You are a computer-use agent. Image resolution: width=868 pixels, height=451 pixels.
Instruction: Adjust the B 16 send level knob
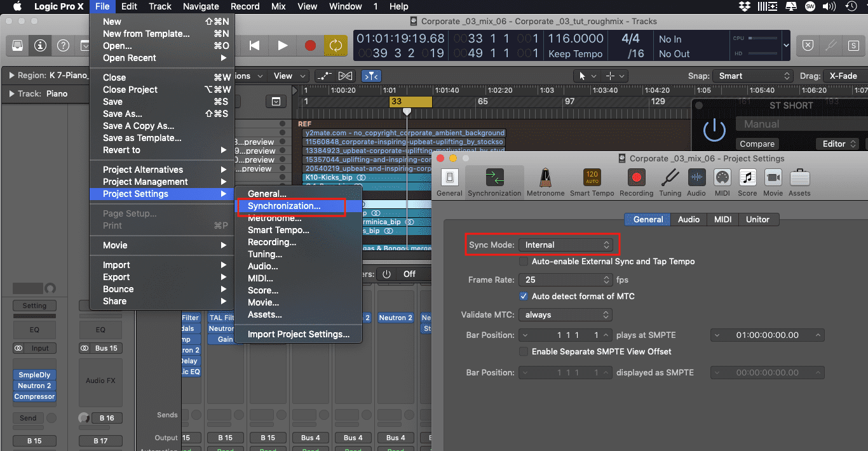pos(84,418)
